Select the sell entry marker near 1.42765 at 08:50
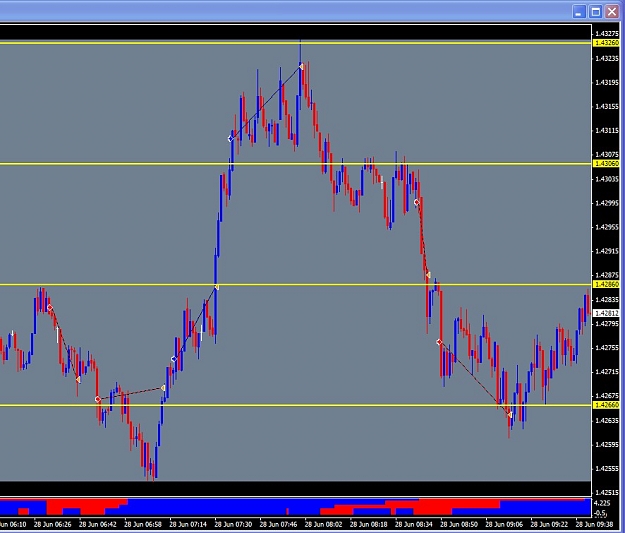This screenshot has height=533, width=625. click(439, 342)
